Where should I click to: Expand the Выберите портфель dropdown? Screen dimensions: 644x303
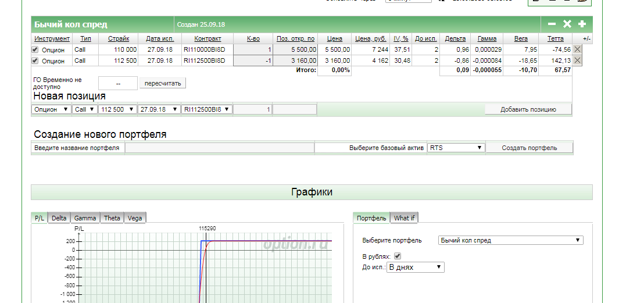[x=510, y=240]
